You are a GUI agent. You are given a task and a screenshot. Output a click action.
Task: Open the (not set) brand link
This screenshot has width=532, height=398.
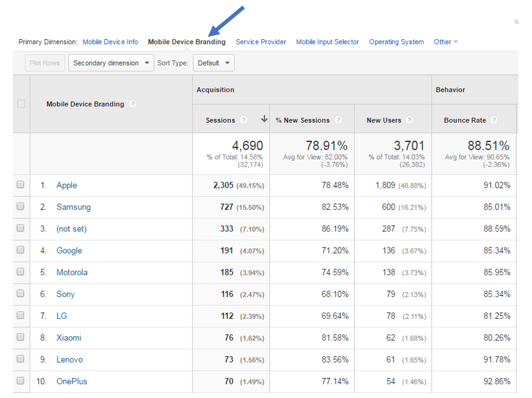(71, 229)
